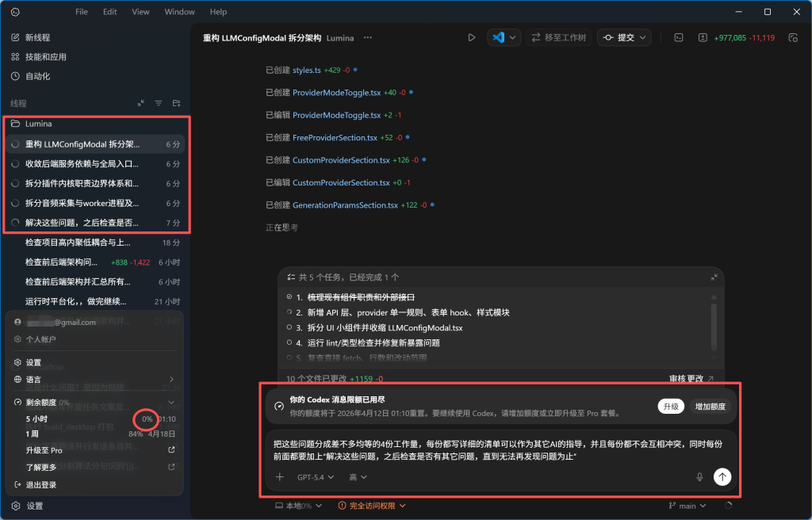Open the Edit menu

[109, 11]
